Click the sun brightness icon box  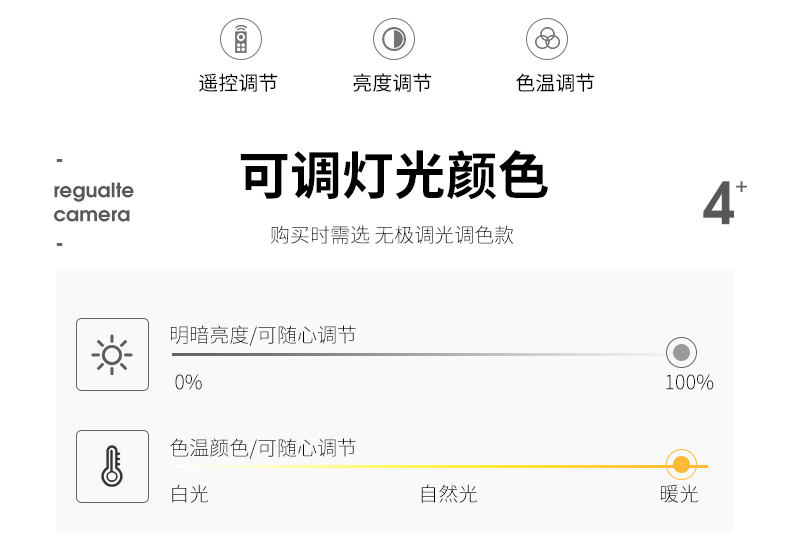pos(112,354)
